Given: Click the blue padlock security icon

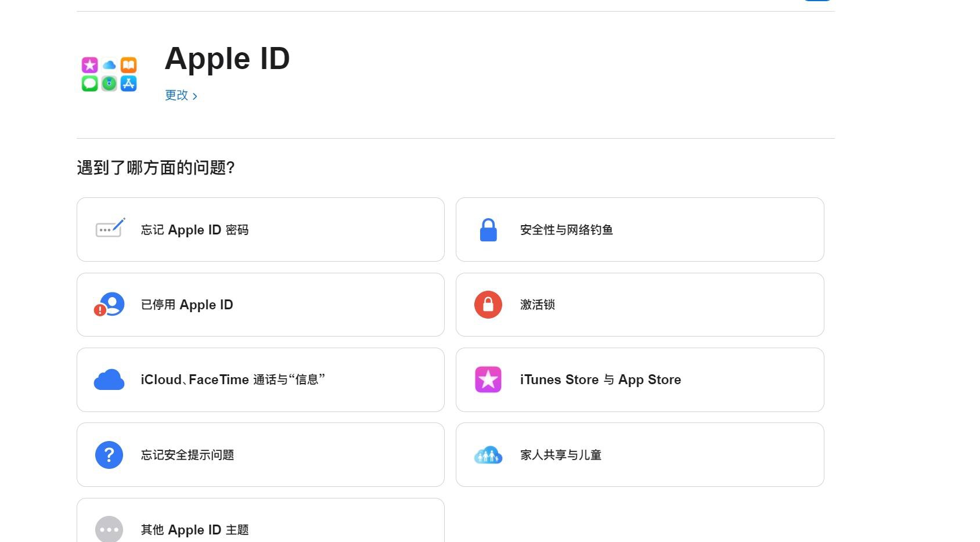Looking at the screenshot, I should click(x=488, y=230).
